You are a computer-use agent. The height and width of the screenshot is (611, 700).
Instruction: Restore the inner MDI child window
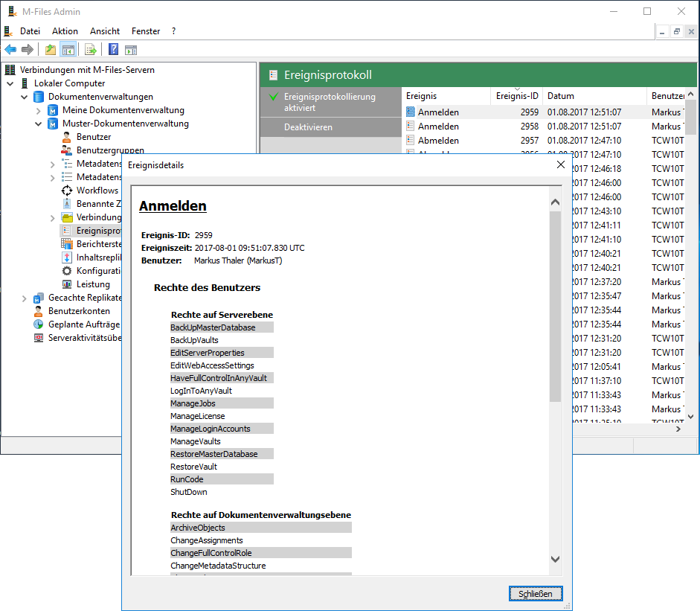point(677,31)
